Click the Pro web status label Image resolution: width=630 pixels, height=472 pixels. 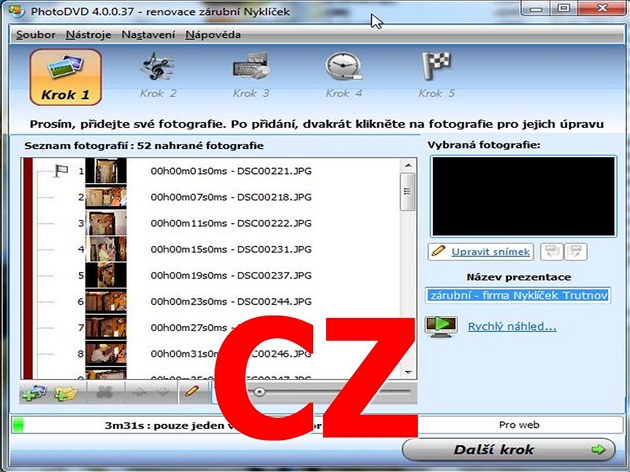[519, 425]
